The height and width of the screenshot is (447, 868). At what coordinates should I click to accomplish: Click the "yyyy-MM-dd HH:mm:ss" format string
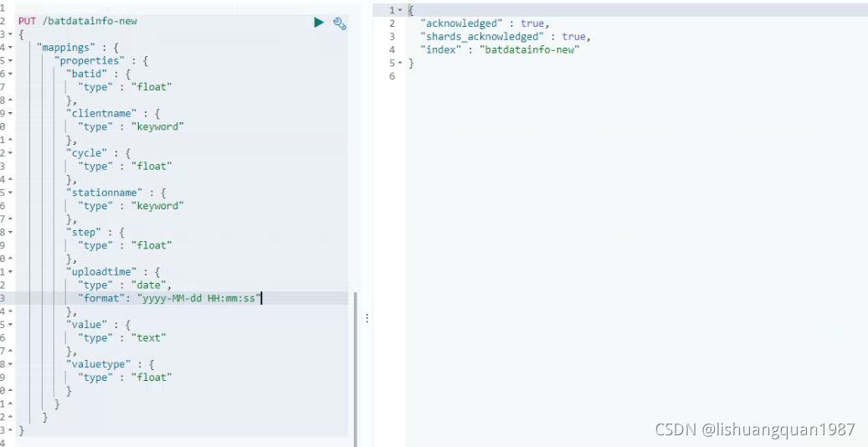click(199, 298)
